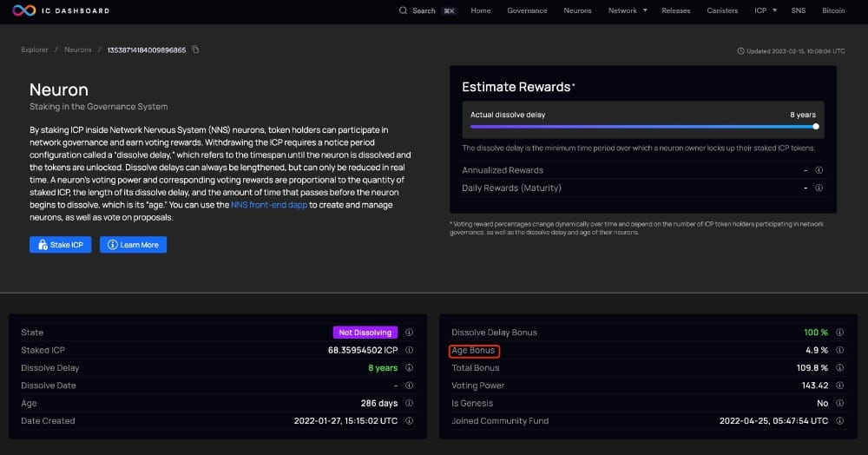Viewport: 868px width, 455px height.
Task: Open the Releases menu item
Action: 675,10
